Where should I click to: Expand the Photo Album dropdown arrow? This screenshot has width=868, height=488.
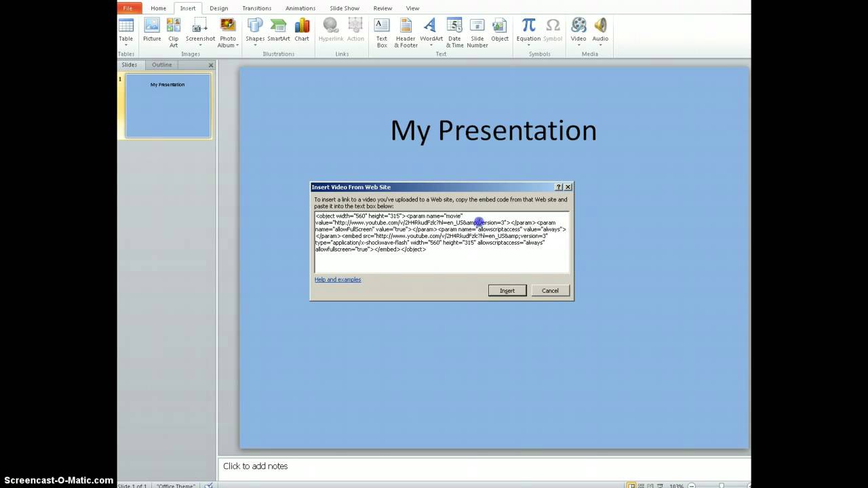tap(237, 45)
